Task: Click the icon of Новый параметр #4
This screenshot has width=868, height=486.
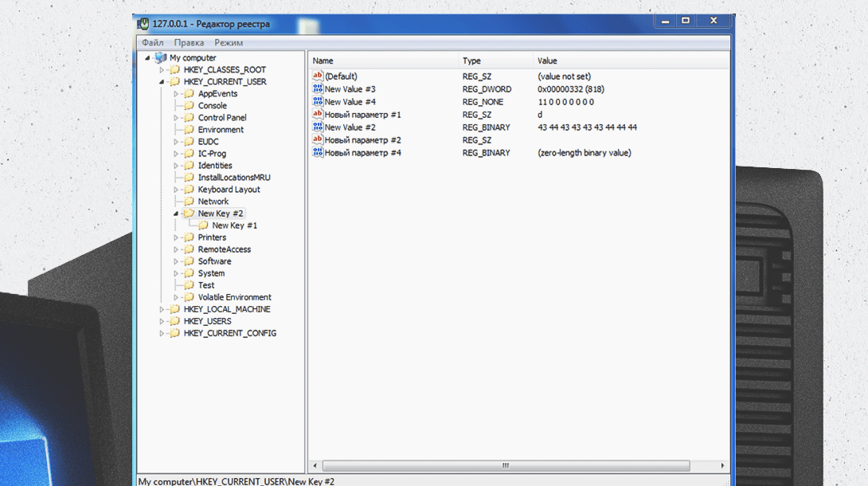Action: pyautogui.click(x=318, y=153)
